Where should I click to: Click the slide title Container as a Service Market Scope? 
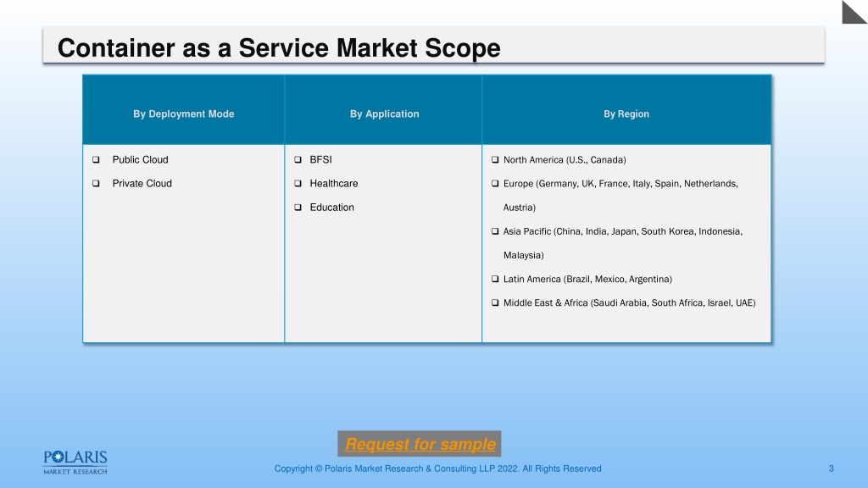(x=279, y=47)
